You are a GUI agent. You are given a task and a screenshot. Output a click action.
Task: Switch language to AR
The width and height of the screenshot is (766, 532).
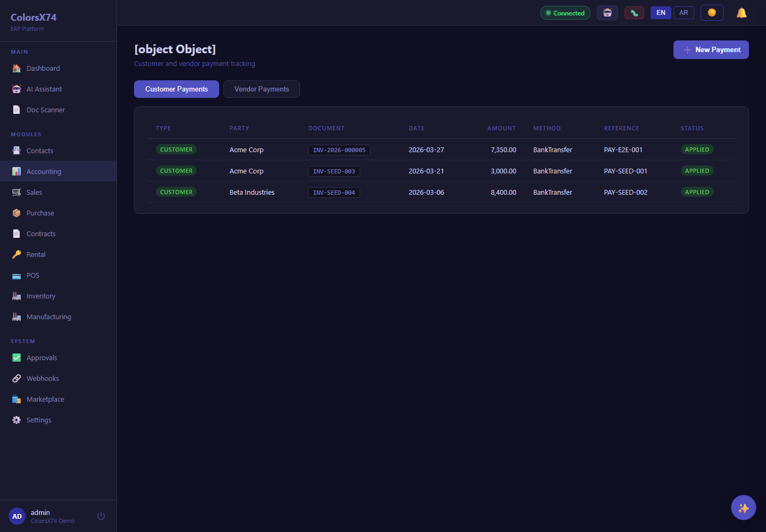[684, 13]
